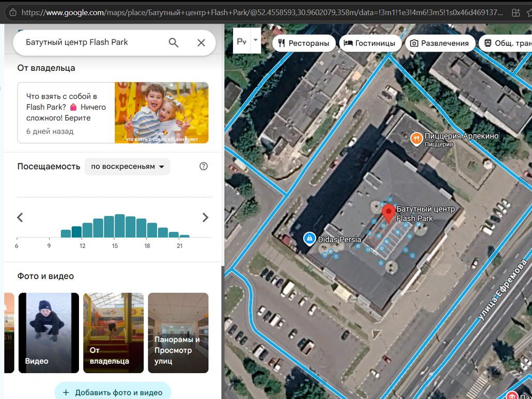The height and width of the screenshot is (399, 532).
Task: Click the Didas Persia map label
Action: click(339, 239)
